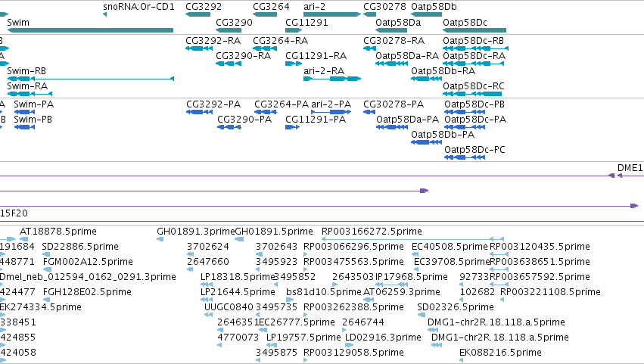This screenshot has height=364, width=644.
Task: Click FGM002A12.5prime label
Action: point(88,262)
